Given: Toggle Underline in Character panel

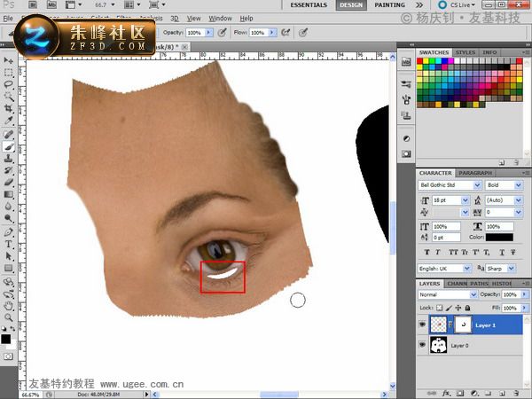Looking at the screenshot, I should point(502,252).
